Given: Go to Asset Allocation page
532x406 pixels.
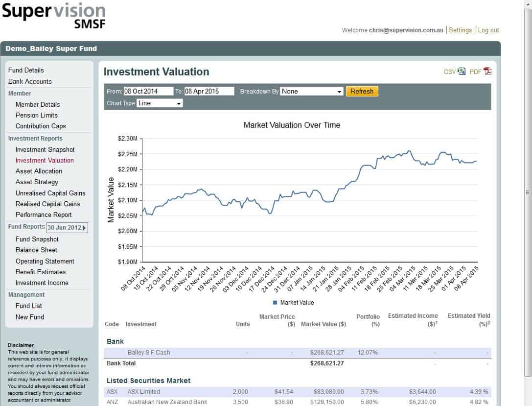Looking at the screenshot, I should (39, 171).
